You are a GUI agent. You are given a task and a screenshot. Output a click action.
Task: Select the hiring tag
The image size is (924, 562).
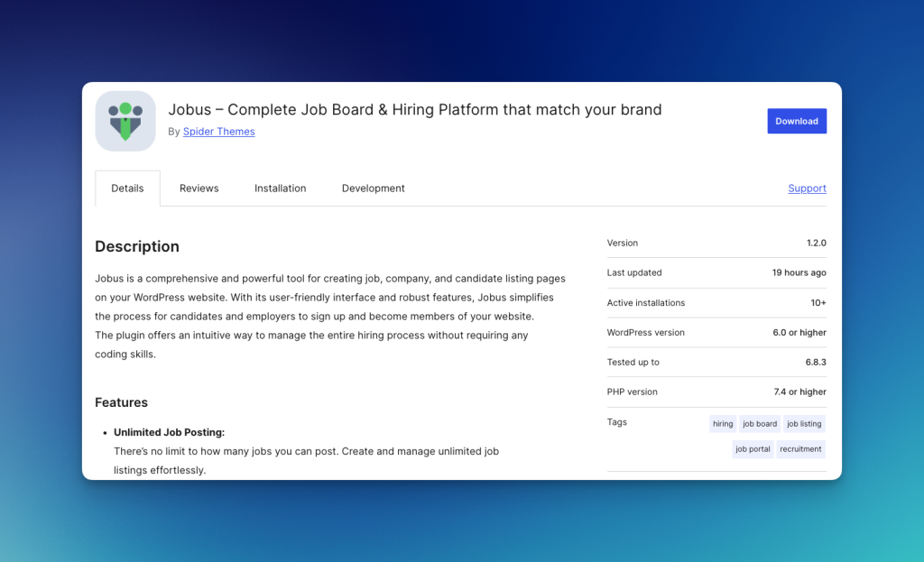[x=723, y=424]
